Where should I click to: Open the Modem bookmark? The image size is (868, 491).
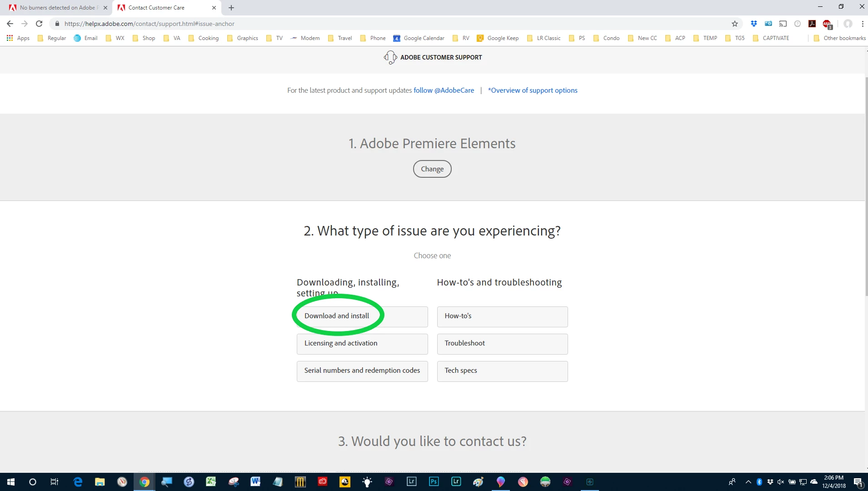(x=305, y=38)
